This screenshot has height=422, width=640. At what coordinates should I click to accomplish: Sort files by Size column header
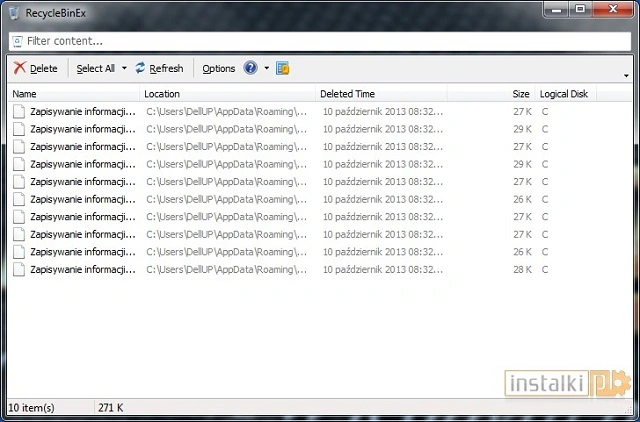(520, 93)
